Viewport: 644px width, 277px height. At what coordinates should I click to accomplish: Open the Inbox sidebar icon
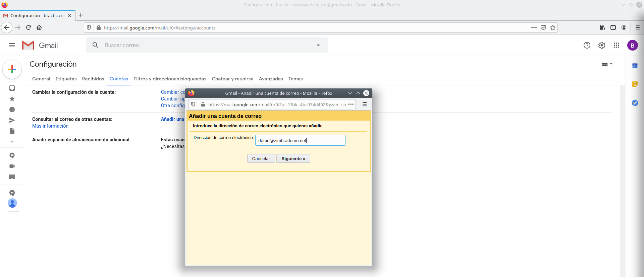point(12,88)
